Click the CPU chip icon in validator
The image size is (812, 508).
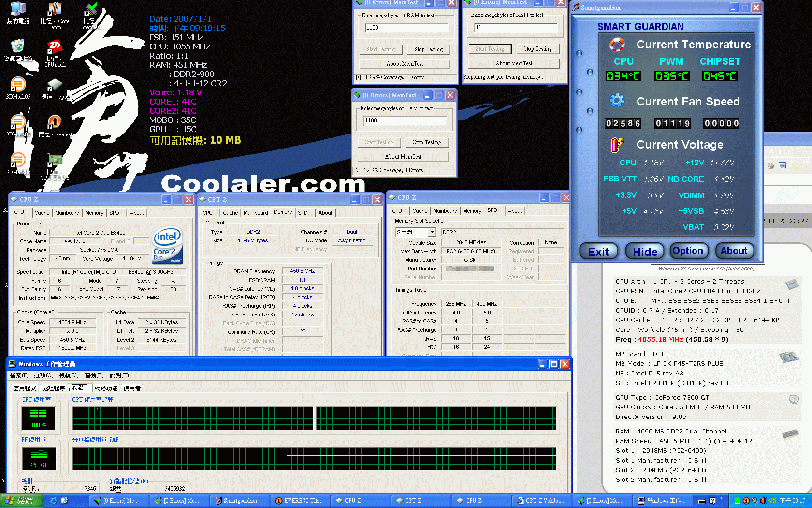(792, 284)
